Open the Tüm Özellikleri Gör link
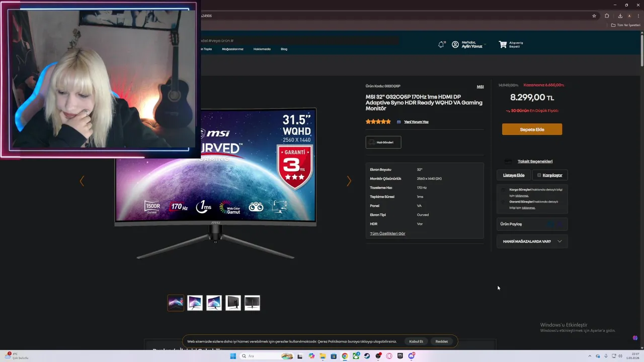The width and height of the screenshot is (644, 362). tap(387, 233)
